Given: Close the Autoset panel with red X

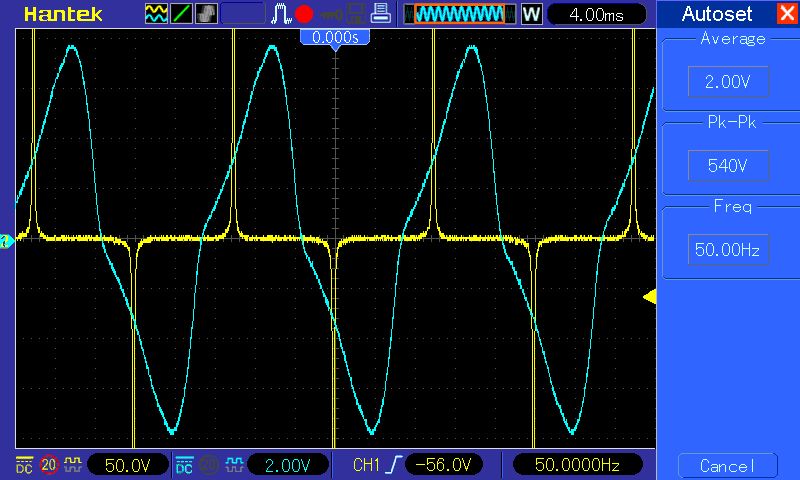Looking at the screenshot, I should point(787,13).
